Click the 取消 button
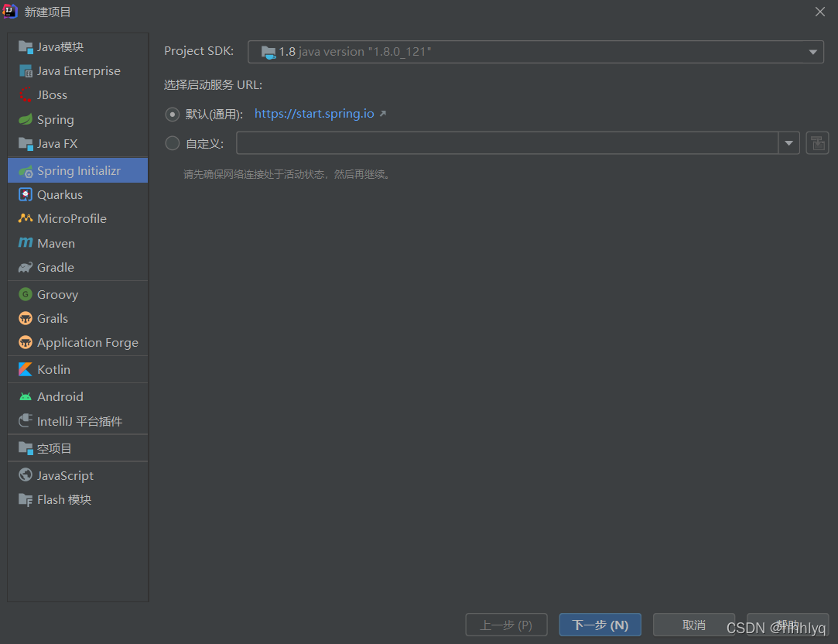Screen dimensions: 838x644 point(694,625)
